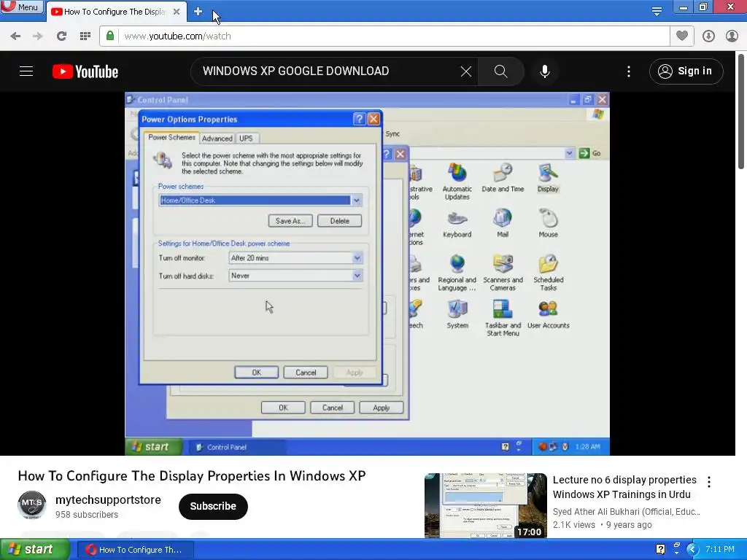This screenshot has width=747, height=560.
Task: Open the Opera Menu button
Action: (21, 7)
